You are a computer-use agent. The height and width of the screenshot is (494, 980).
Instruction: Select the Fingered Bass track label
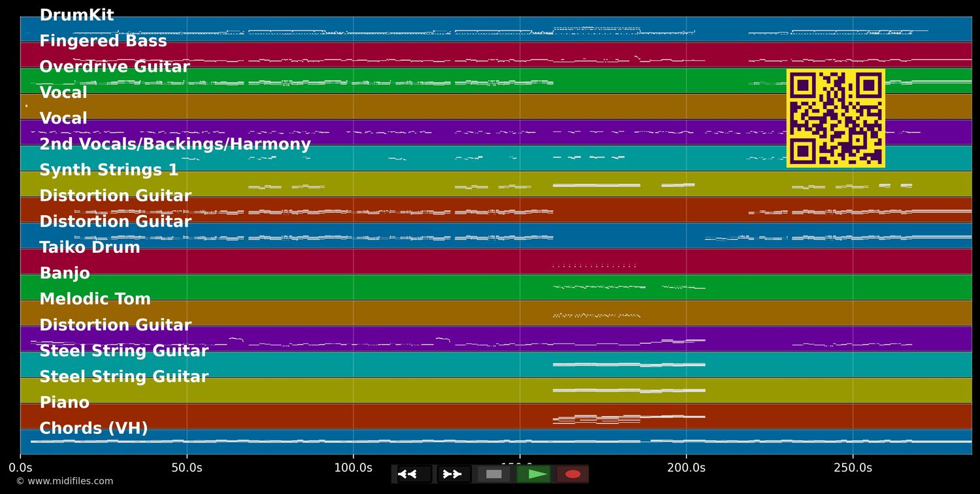tap(103, 41)
